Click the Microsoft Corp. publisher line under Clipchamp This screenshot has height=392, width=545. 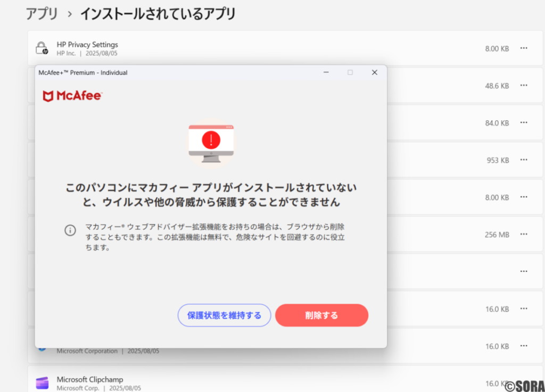coord(98,388)
